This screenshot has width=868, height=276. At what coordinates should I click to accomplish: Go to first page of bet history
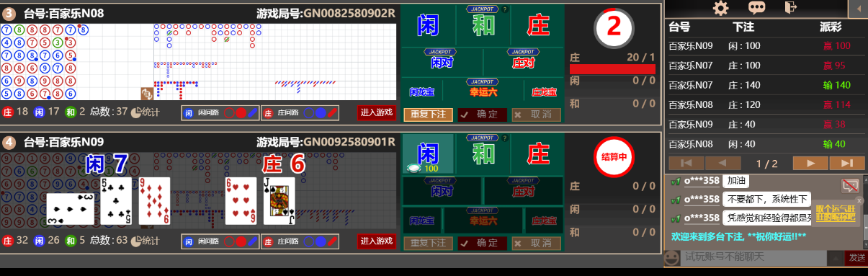pos(686,163)
